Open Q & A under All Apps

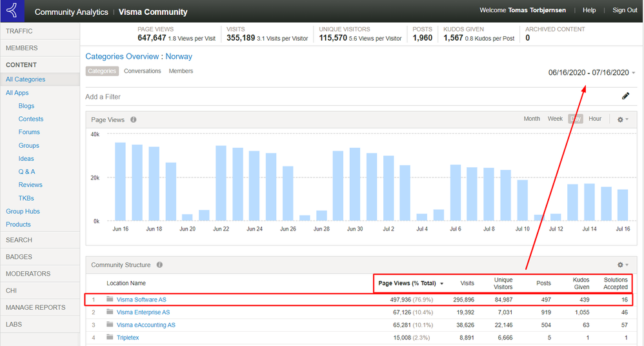(x=26, y=172)
